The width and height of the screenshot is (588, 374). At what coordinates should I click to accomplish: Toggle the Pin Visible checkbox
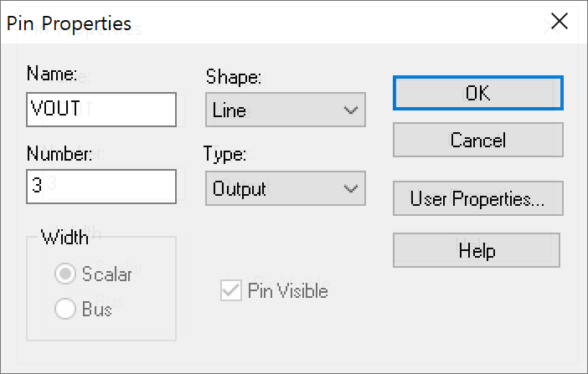230,291
